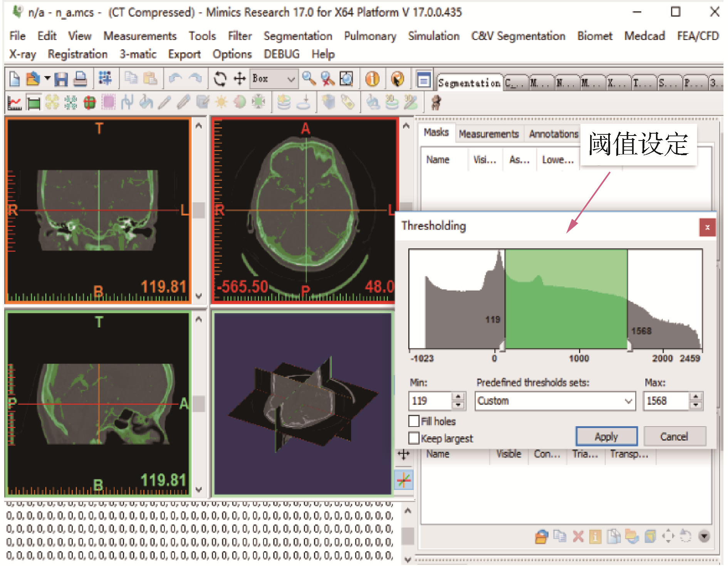Click the Cancel button in Thresholding dialog

(674, 437)
